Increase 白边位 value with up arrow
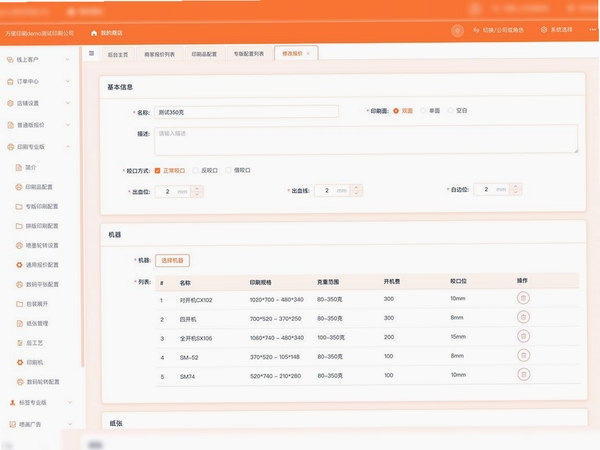Image resolution: width=600 pixels, height=450 pixels. click(515, 186)
